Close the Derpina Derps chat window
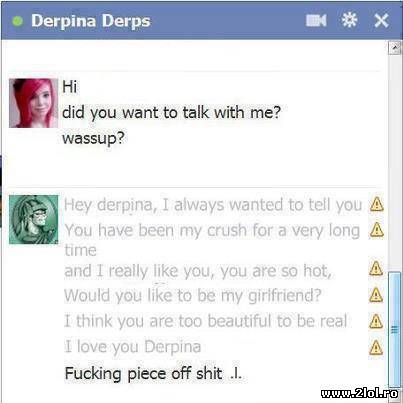The image size is (403, 403). tap(381, 21)
